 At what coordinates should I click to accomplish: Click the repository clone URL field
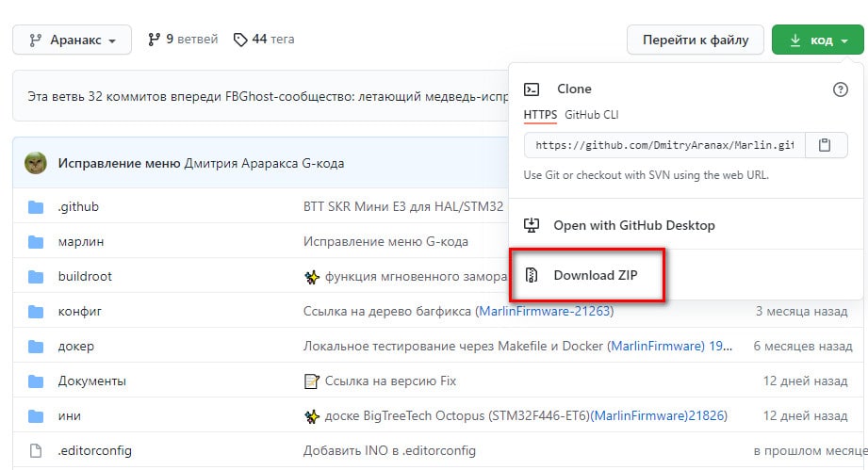point(664,145)
